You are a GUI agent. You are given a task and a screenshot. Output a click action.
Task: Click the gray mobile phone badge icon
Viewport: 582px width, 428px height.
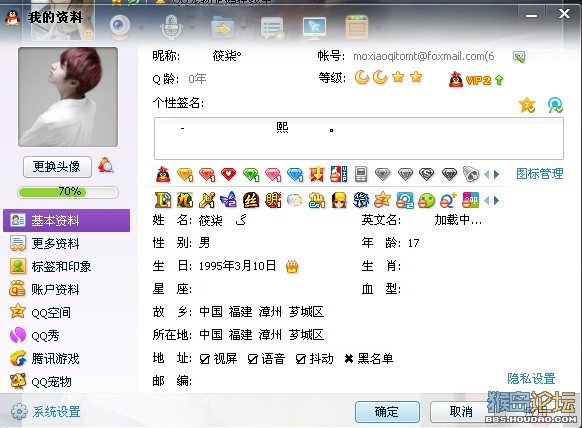(x=361, y=174)
